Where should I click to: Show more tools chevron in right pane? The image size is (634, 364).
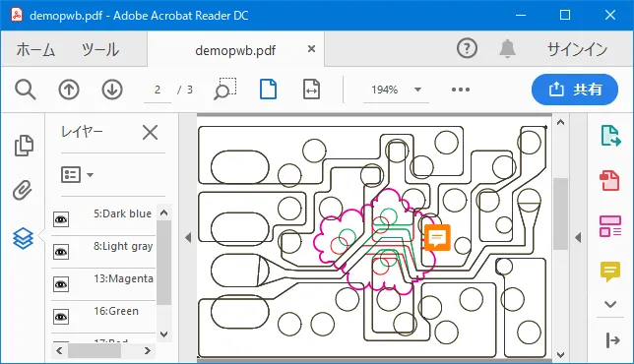tap(610, 304)
